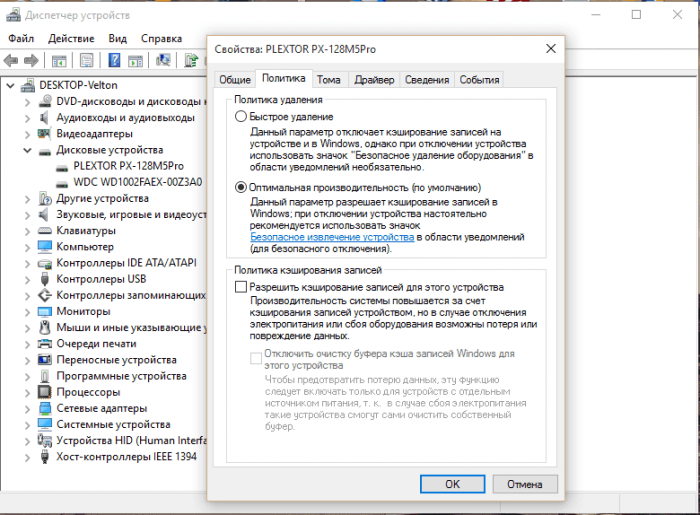Expand the Сетевые адаптеры tree node
The image size is (700, 515).
[26, 408]
